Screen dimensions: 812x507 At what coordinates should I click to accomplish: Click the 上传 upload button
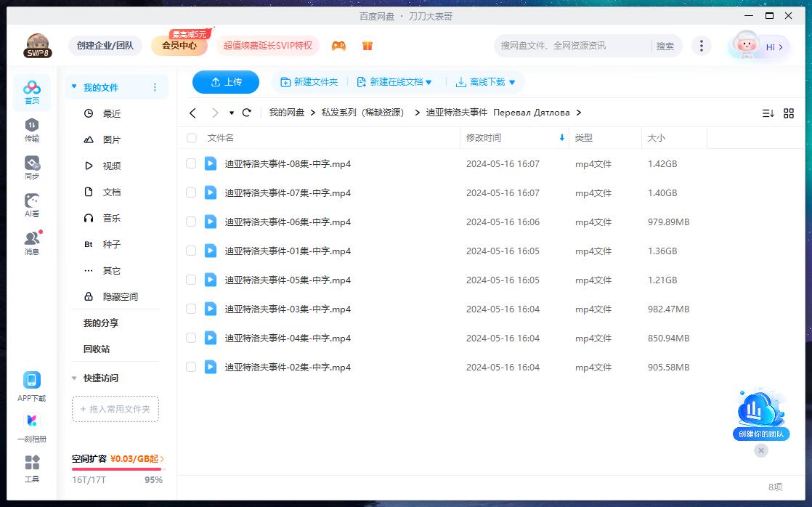coord(225,82)
